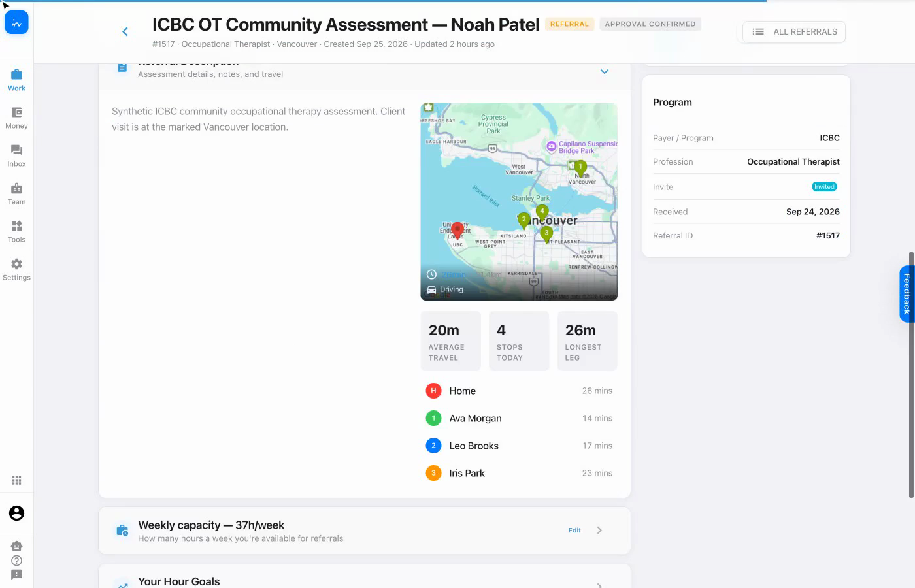Click the red home pin on map
Screen dimensions: 915x588
457,229
